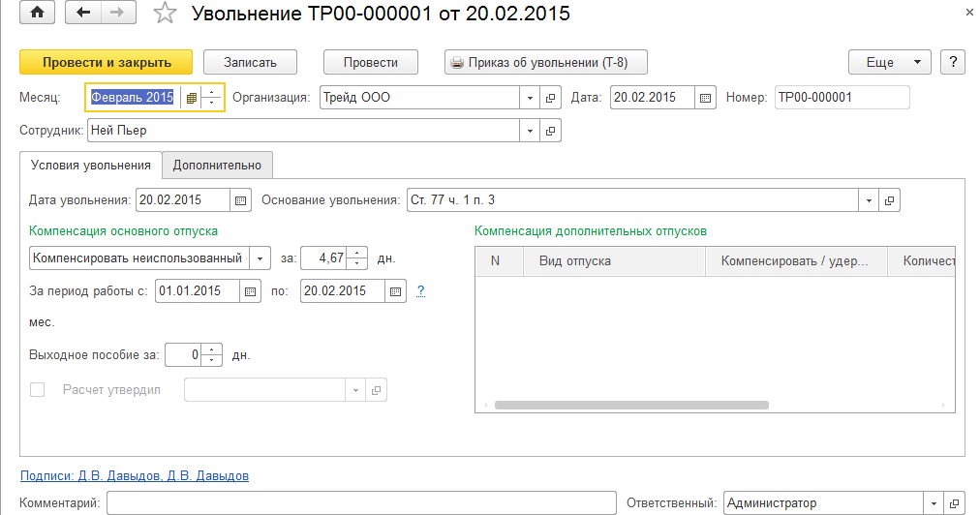Add document to favorites with star icon
Viewport: 980px width, 515px height.
pyautogui.click(x=166, y=14)
